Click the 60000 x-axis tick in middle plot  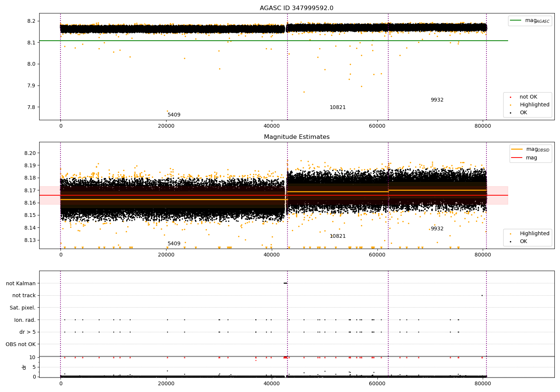coord(377,255)
